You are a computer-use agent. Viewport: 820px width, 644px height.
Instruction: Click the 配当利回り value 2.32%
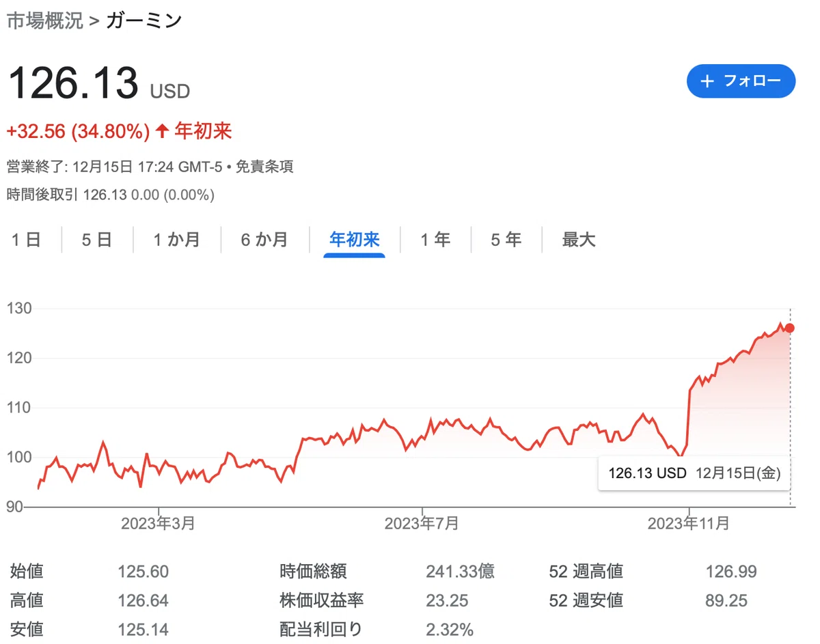(x=450, y=629)
